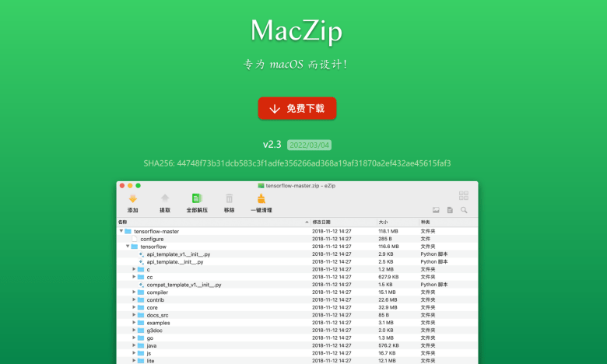Select the g3doc folder name
The height and width of the screenshot is (364, 607).
click(x=154, y=331)
